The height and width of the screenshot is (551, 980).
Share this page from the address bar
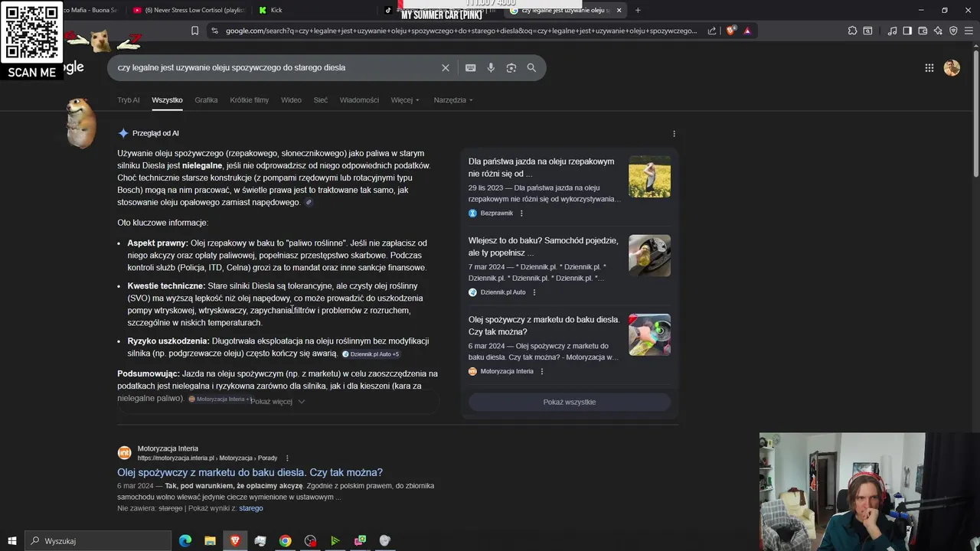click(712, 31)
